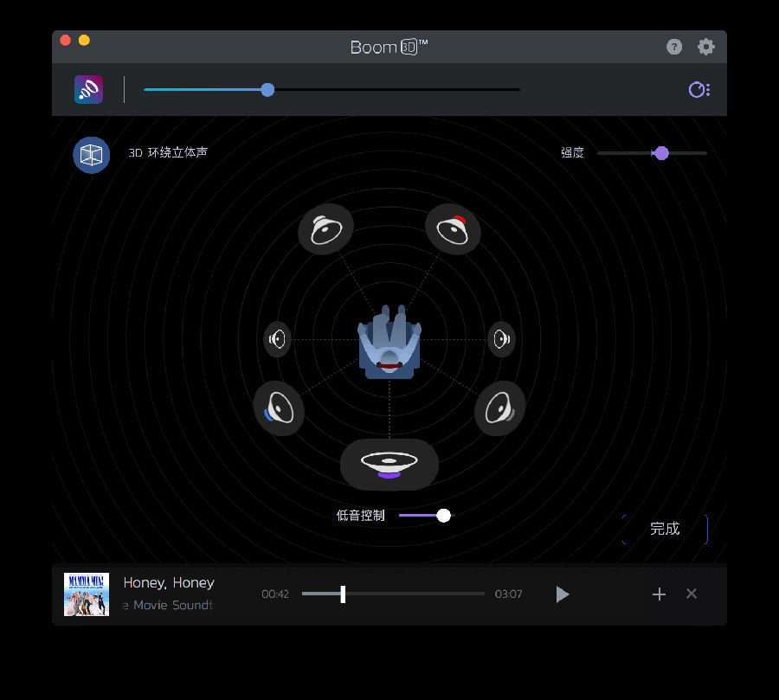Viewport: 779px width, 700px height.
Task: Toggle the front right speaker with red mark
Action: pyautogui.click(x=453, y=229)
